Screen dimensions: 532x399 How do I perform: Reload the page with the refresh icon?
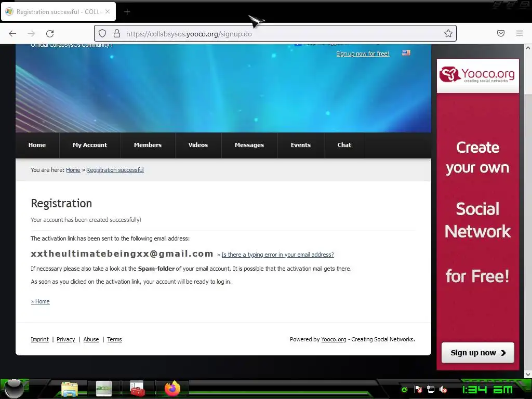(x=50, y=34)
